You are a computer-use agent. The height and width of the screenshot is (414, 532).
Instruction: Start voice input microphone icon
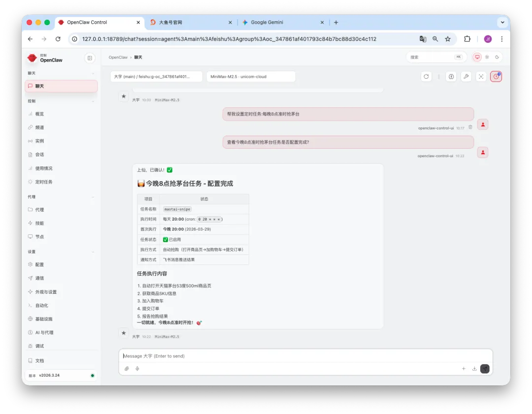(x=137, y=369)
